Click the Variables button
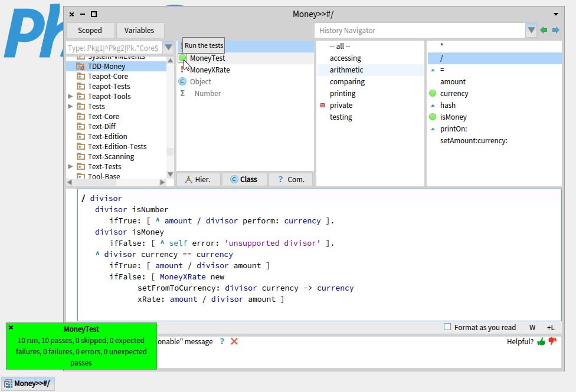 coord(139,30)
